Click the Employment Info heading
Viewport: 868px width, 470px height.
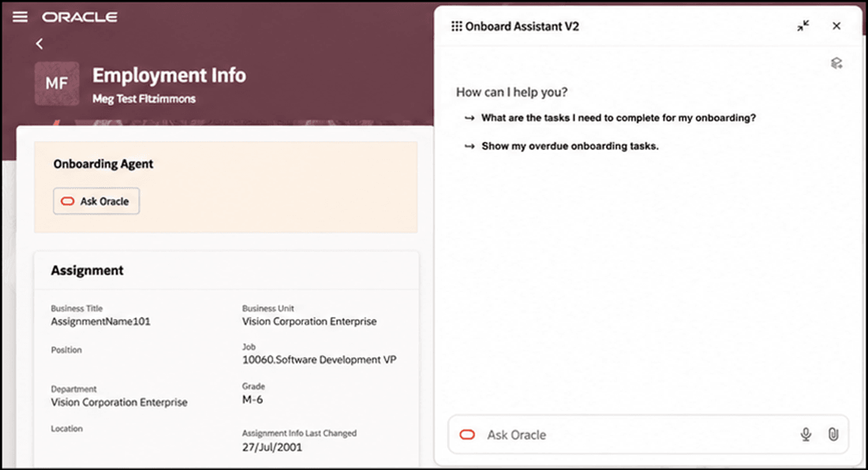[169, 75]
